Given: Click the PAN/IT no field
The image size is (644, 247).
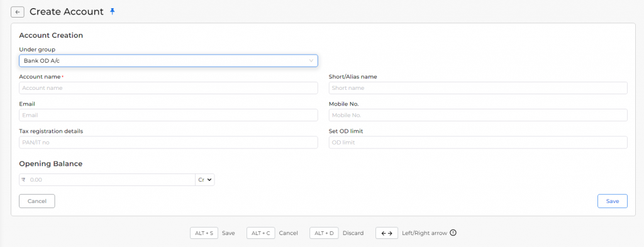Looking at the screenshot, I should point(169,143).
